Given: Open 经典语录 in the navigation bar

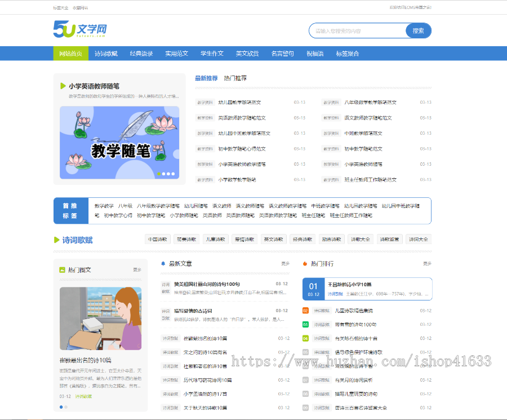Looking at the screenshot, I should (x=141, y=54).
